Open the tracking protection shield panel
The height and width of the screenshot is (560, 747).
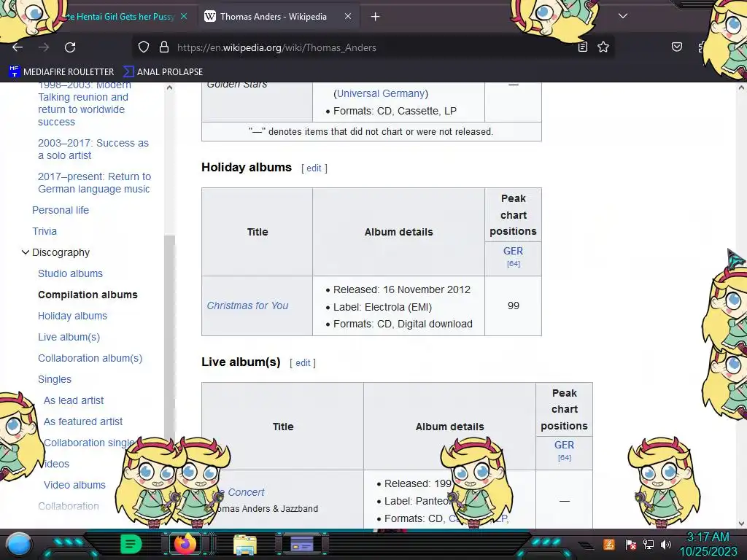click(144, 47)
